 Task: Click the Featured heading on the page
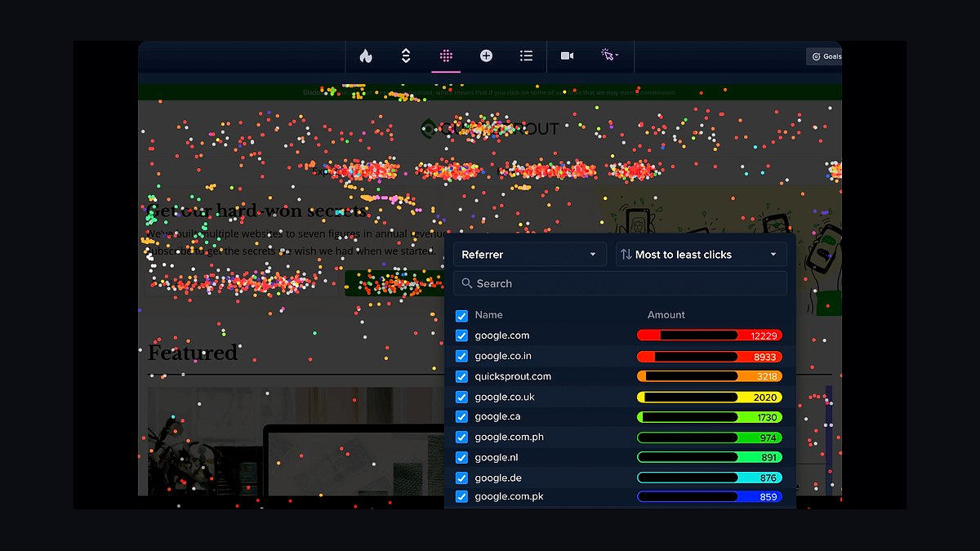[193, 353]
